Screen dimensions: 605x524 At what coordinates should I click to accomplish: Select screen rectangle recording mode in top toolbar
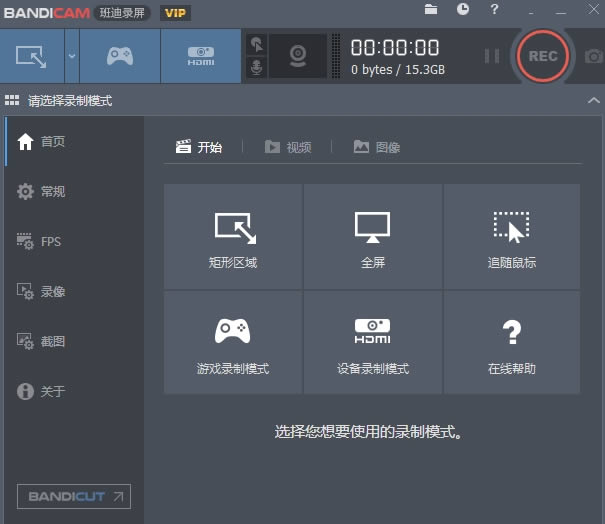(32, 56)
